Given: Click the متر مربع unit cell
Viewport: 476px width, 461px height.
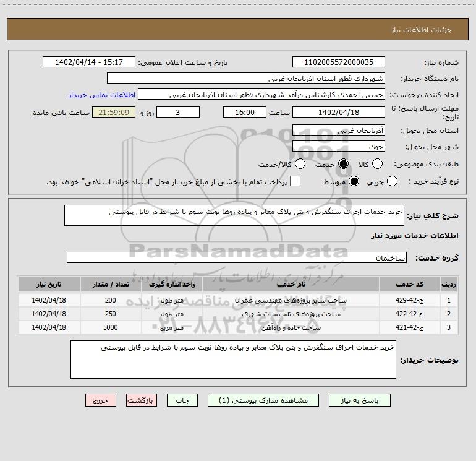Looking at the screenshot, I should point(172,327).
